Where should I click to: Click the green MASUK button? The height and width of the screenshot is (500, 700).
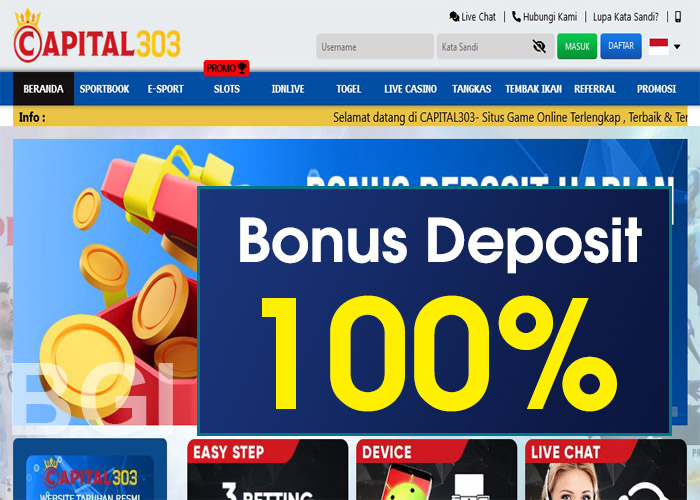tap(577, 46)
